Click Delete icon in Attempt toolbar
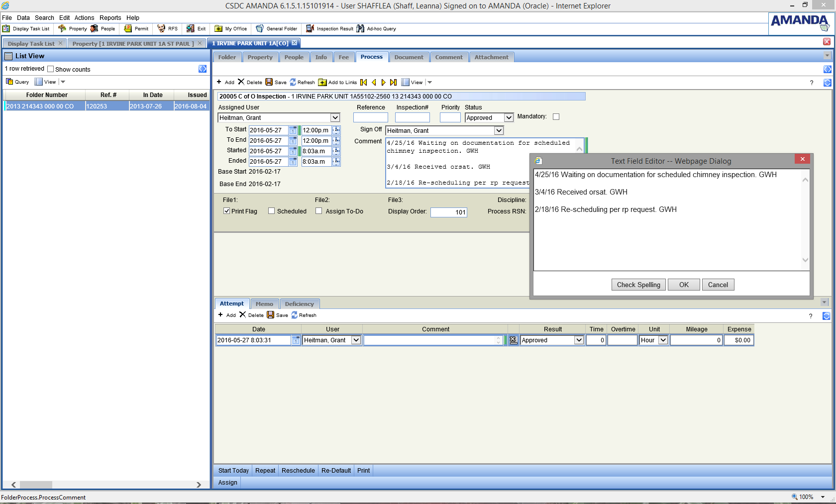Screen dimensions: 836x504 243,315
